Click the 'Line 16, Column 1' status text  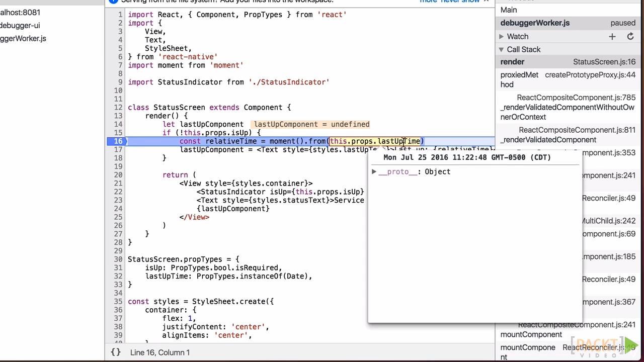point(160,352)
